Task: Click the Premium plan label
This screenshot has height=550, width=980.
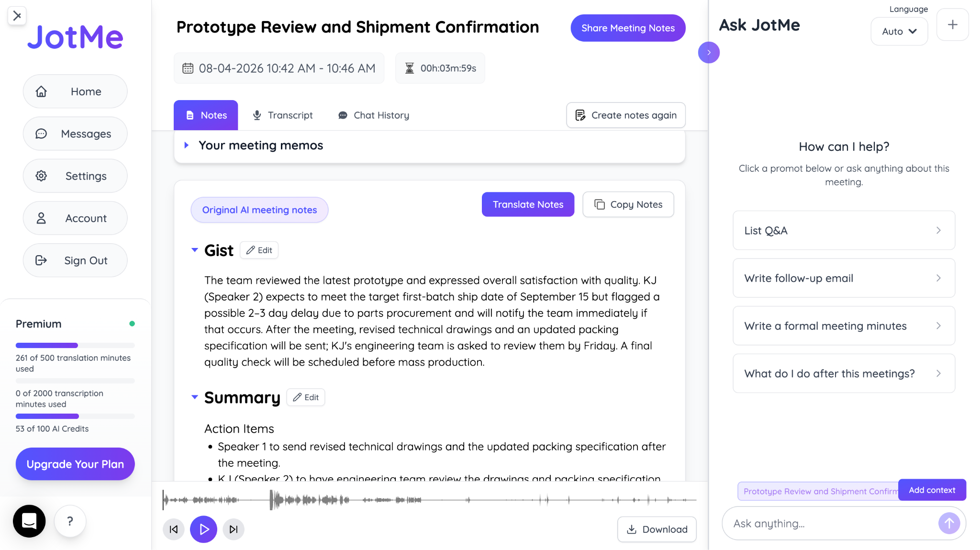Action: pyautogui.click(x=38, y=324)
